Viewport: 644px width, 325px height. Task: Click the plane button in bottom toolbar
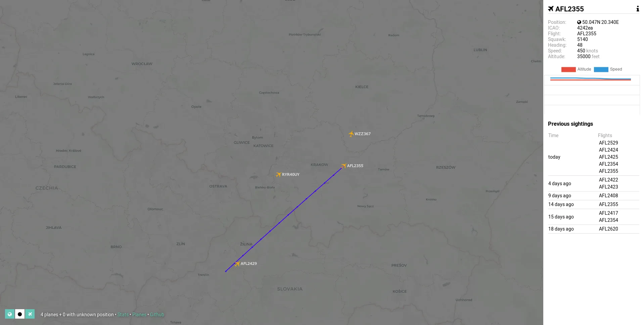[x=30, y=314]
